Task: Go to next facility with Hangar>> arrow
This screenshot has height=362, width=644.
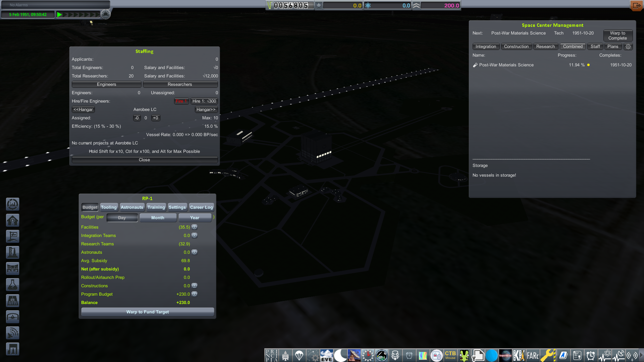Action: click(206, 110)
